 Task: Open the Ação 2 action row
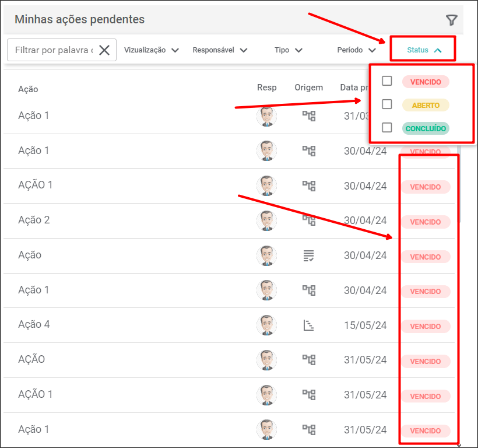34,220
